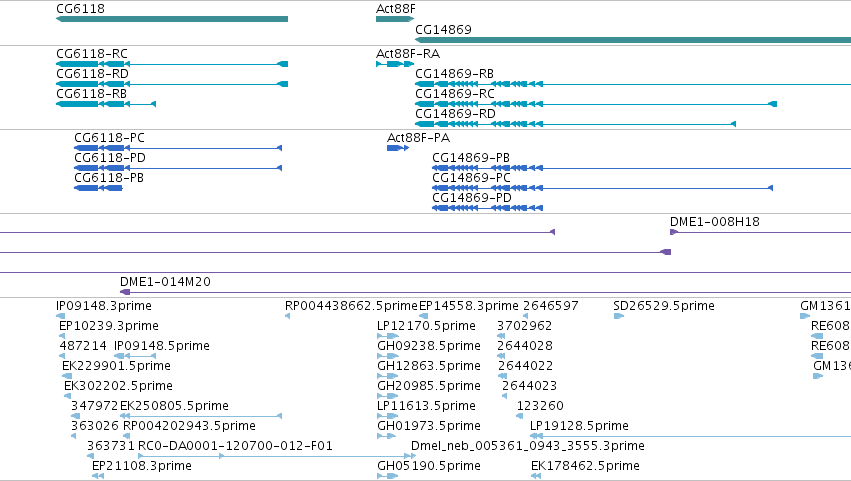This screenshot has height=481, width=851.
Task: Select the 363026 feature label
Action: [95, 426]
